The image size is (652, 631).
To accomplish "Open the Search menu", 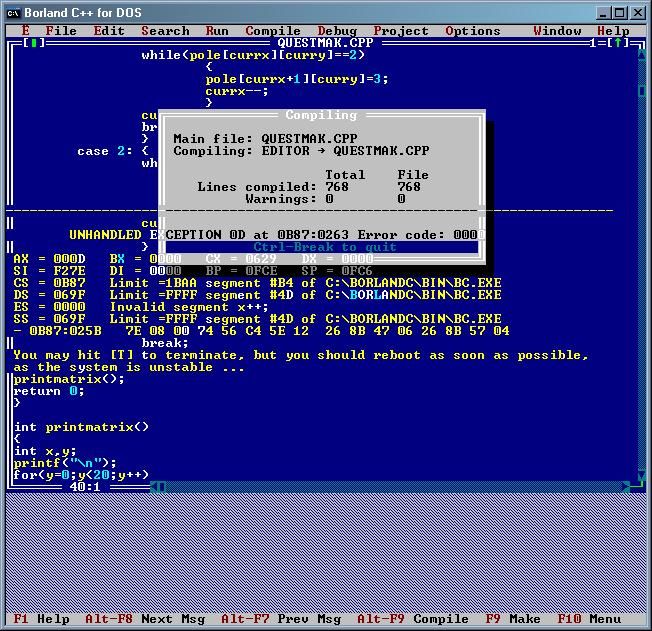I will click(165, 31).
